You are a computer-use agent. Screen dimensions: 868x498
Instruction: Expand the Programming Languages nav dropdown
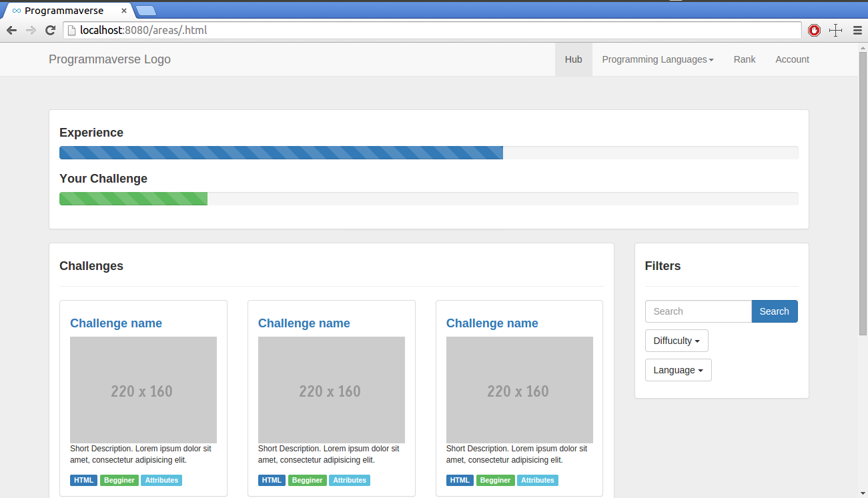click(658, 59)
